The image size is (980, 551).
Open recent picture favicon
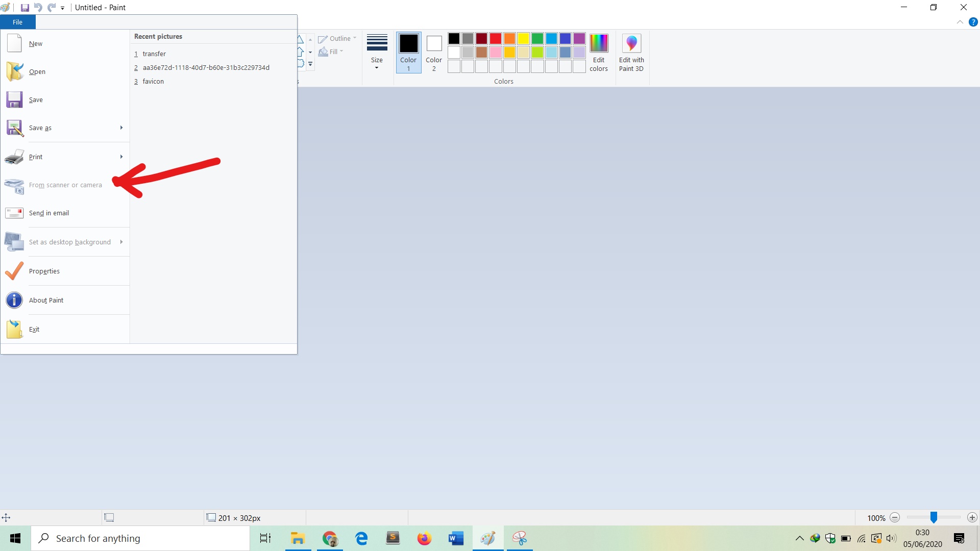[x=153, y=82]
